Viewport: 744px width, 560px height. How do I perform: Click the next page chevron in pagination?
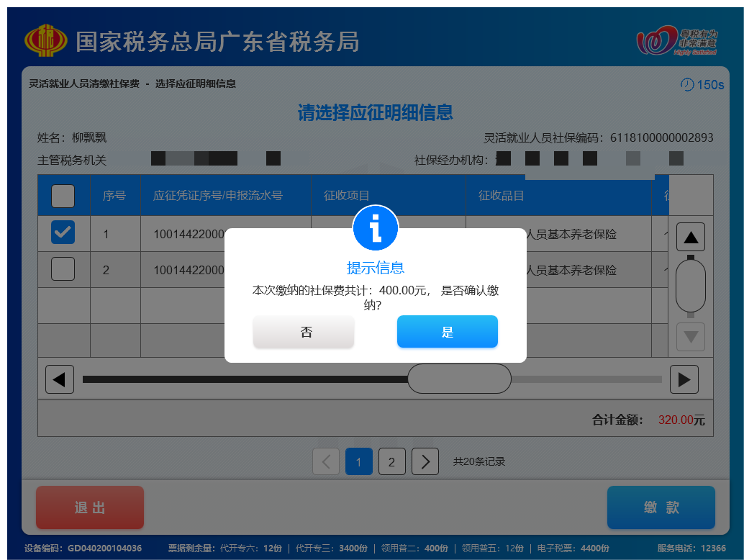coord(425,461)
